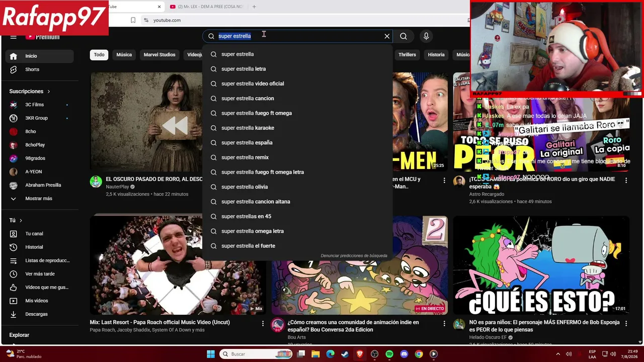
Task: Open Helado Oscuro EF channel avatar
Action: 459,325
